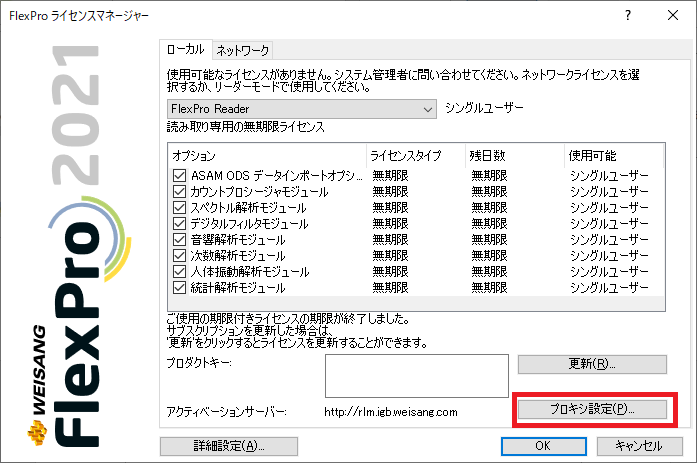Click the ライセンスタイプ column header

416,156
